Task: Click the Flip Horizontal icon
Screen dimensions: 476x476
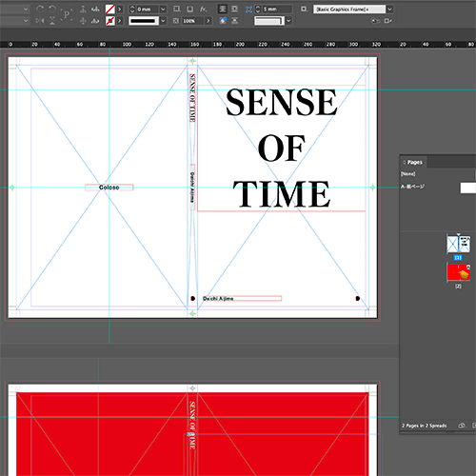Action: tap(40, 21)
